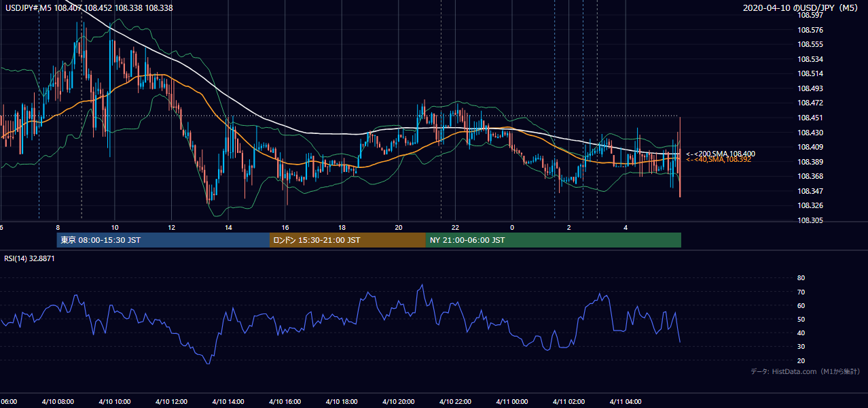Viewport: 868px width, 408px height.
Task: Click the 2020-04-10 のUSD/JPY (M5) heading
Action: [x=801, y=8]
